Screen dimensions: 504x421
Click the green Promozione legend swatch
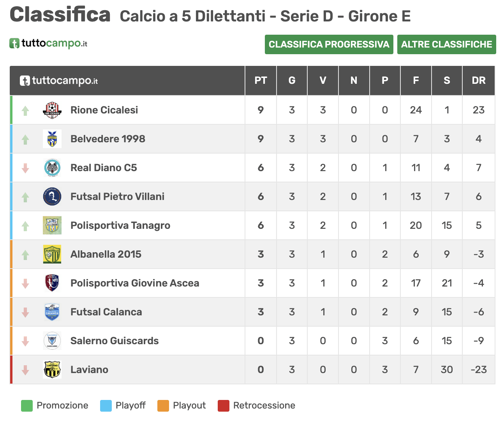pyautogui.click(x=27, y=406)
